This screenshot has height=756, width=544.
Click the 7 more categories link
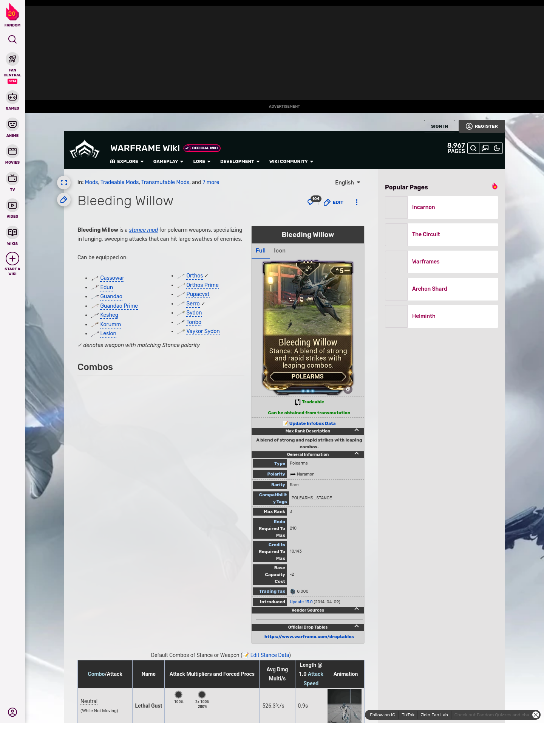point(211,182)
